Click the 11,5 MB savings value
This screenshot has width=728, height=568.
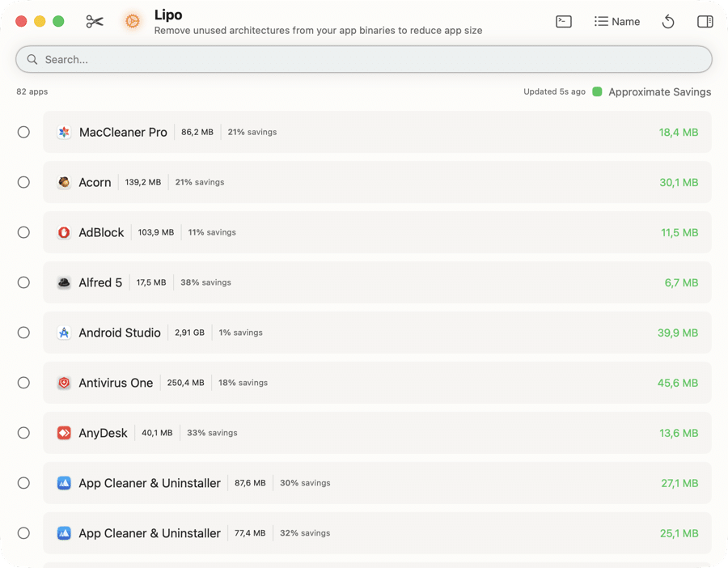tap(679, 233)
